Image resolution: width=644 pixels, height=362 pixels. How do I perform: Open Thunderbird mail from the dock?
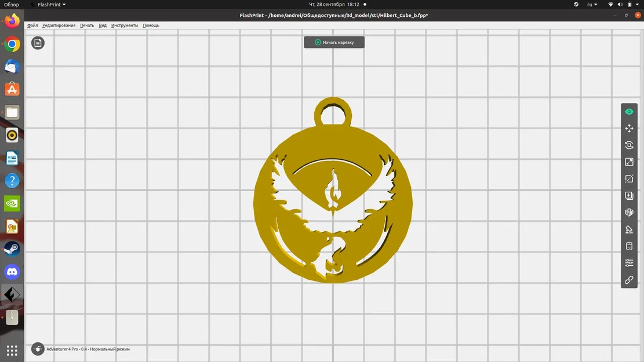pyautogui.click(x=12, y=67)
